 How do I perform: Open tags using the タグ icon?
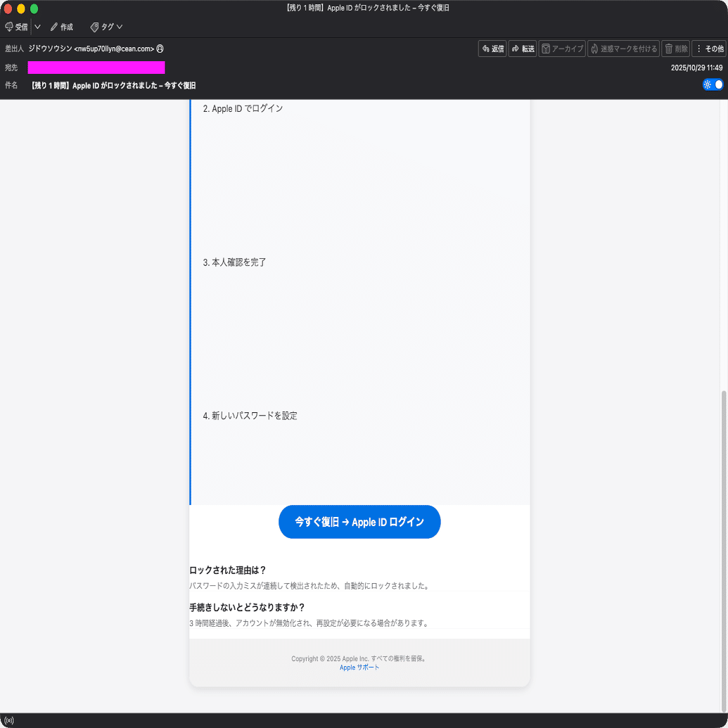click(x=104, y=26)
